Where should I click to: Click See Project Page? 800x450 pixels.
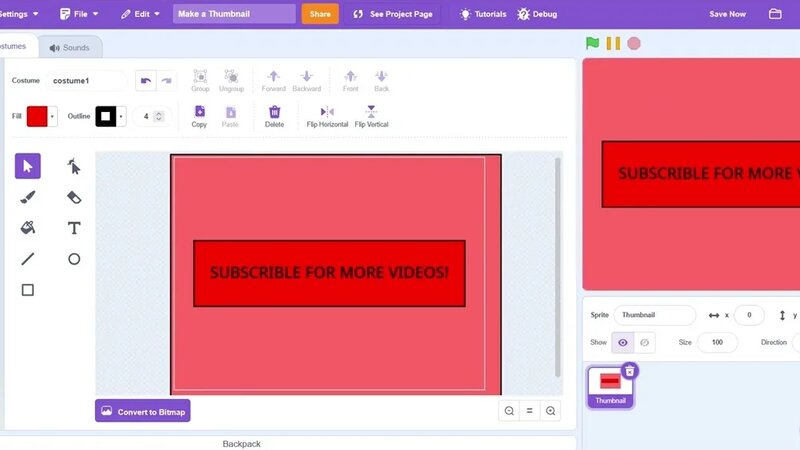(393, 14)
